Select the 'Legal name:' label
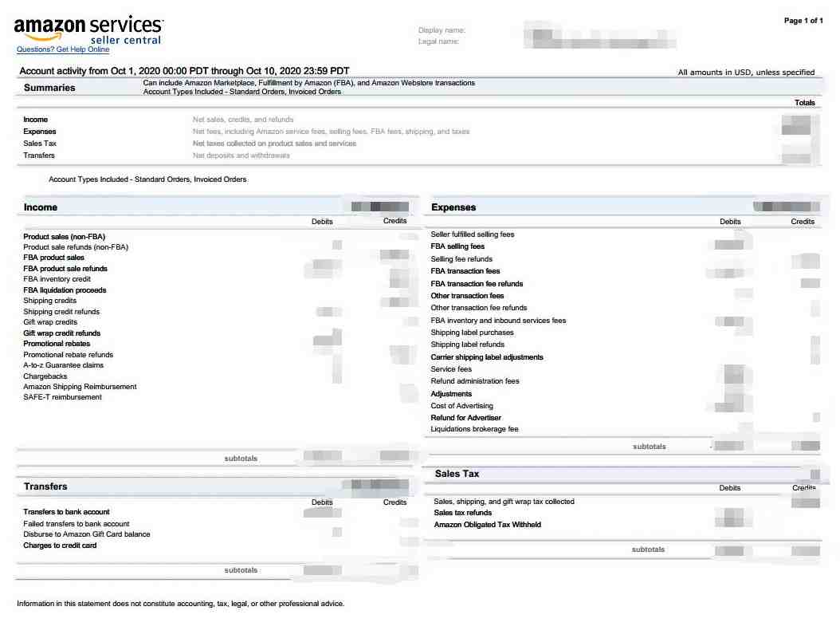Viewport: 840px width, 642px height. [x=438, y=41]
